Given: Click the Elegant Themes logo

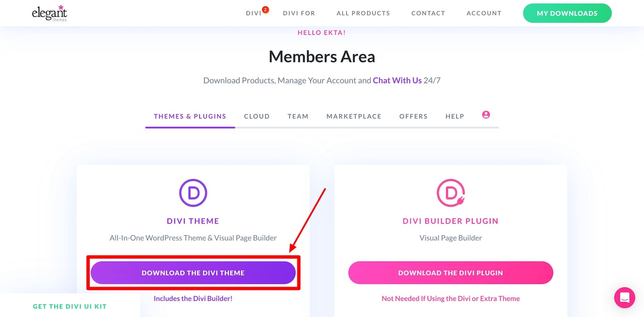Looking at the screenshot, I should (x=49, y=13).
